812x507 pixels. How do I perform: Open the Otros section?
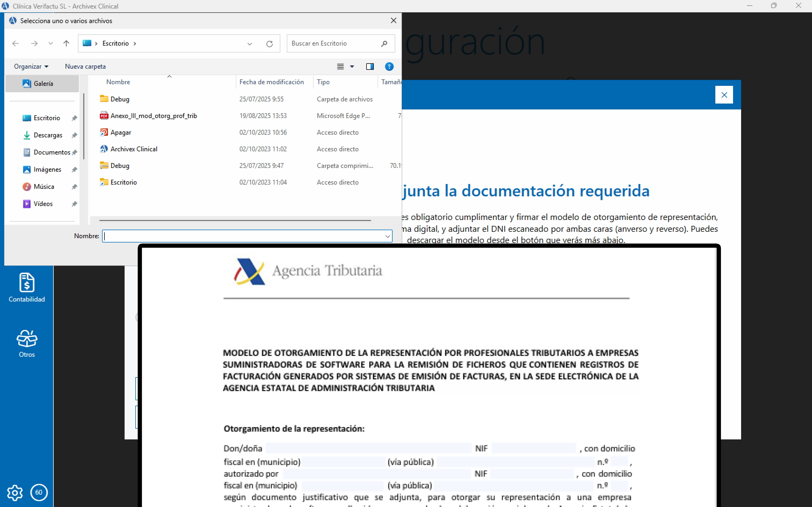pyautogui.click(x=27, y=343)
